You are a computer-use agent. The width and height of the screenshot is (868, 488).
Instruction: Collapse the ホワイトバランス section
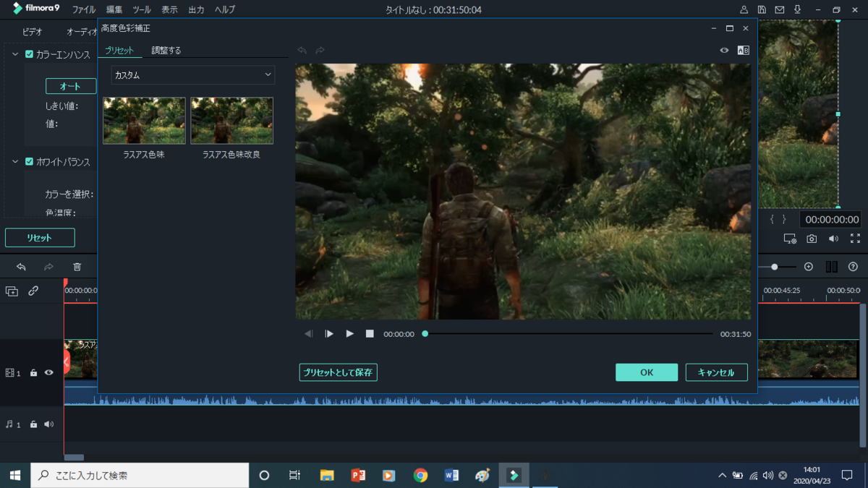tap(15, 162)
